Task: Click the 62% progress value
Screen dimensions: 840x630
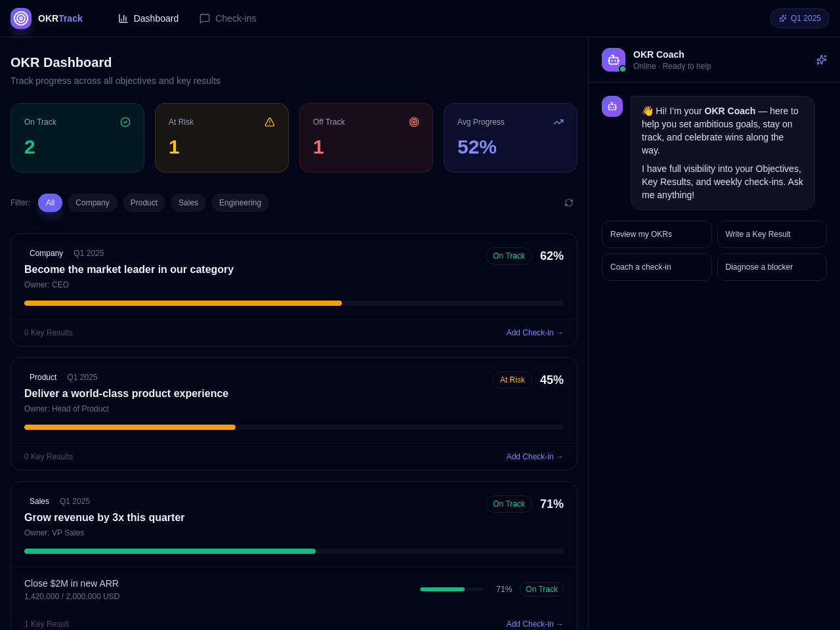Action: 552,256
